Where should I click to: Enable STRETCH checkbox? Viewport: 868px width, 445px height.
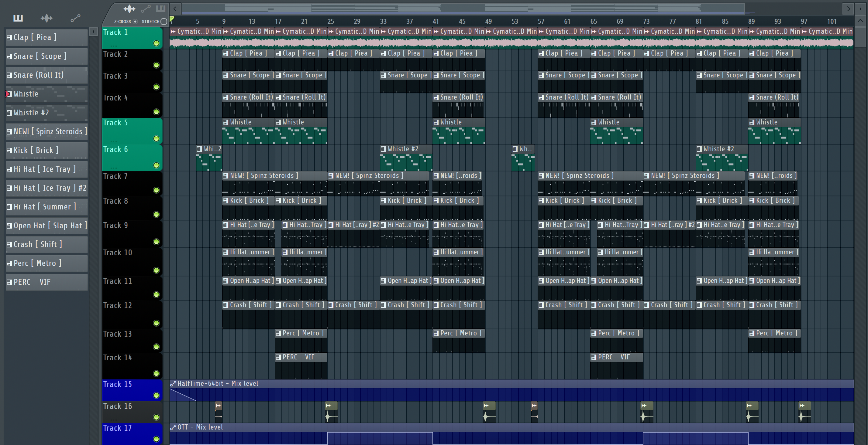pyautogui.click(x=164, y=22)
